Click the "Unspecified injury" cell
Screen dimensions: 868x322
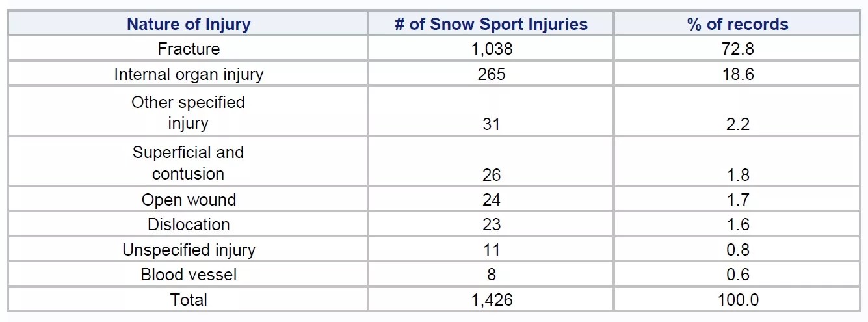189,250
